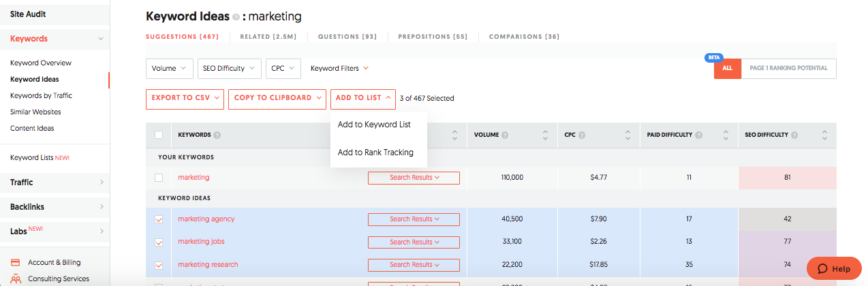Expand Search Results for marketing jobs
The height and width of the screenshot is (286, 868).
tap(414, 242)
